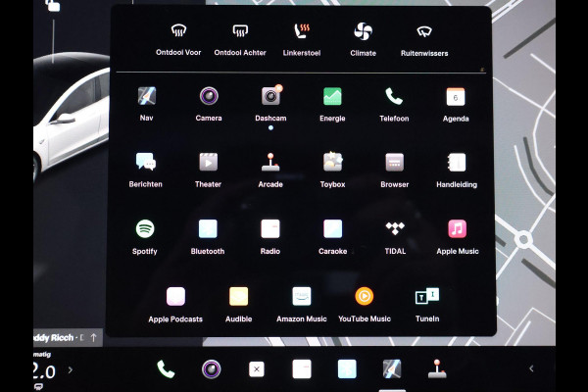Open Ruitenwissers wiper controls

424,31
